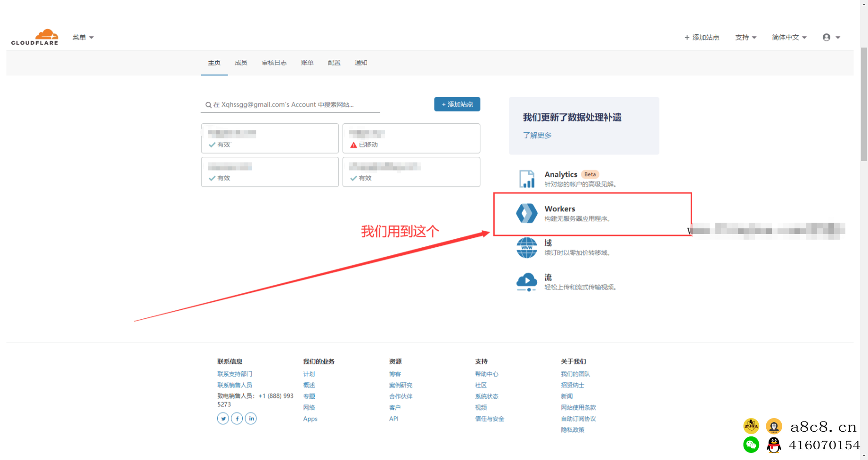Screen dimensions: 868x460
Task: Focus the site search input field
Action: point(290,105)
